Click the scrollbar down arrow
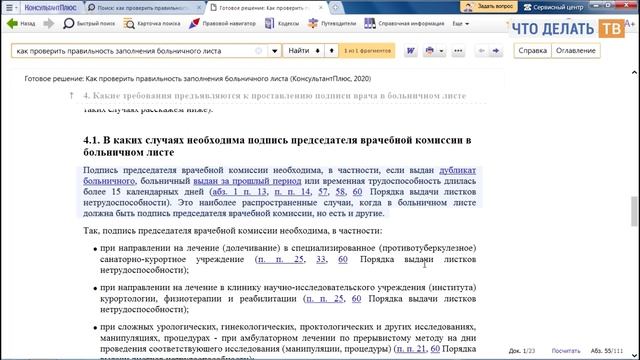This screenshot has width=640, height=360. [x=634, y=356]
